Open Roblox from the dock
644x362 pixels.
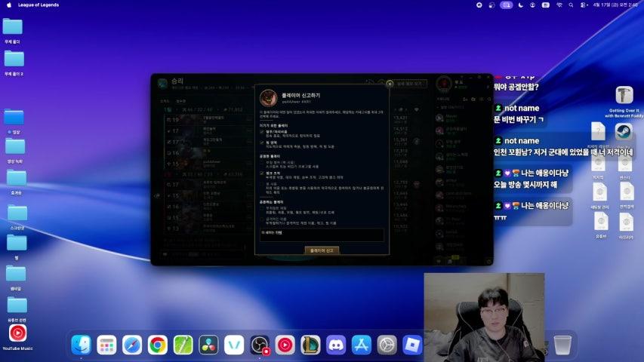coord(412,345)
